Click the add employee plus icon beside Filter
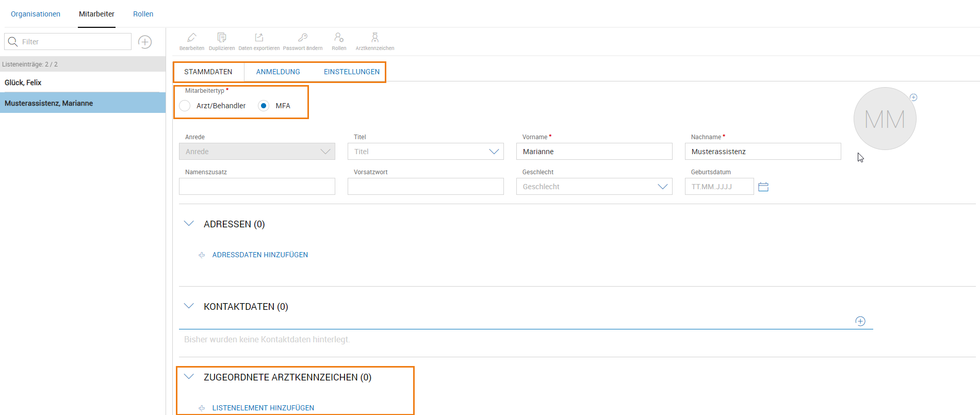The image size is (980, 415). click(145, 42)
